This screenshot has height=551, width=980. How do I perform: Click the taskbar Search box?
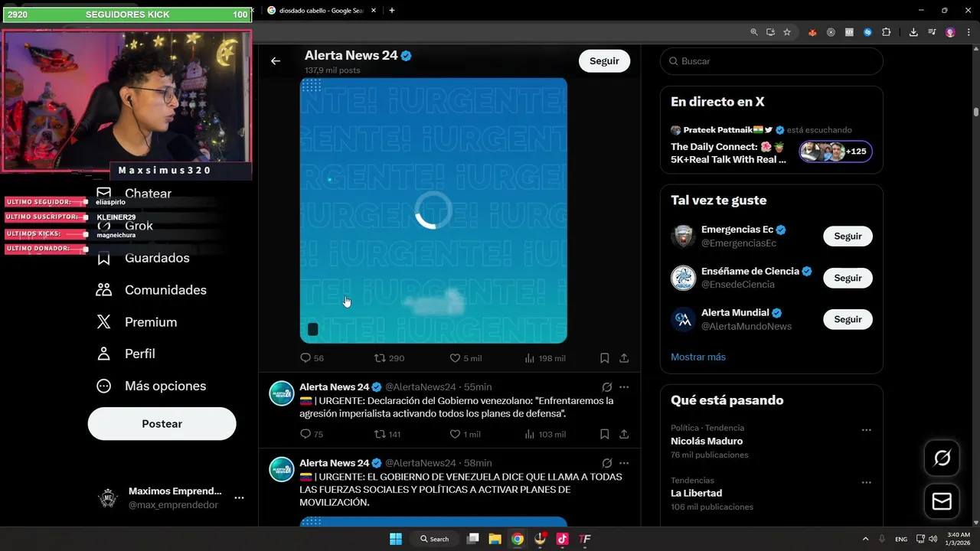(x=434, y=539)
